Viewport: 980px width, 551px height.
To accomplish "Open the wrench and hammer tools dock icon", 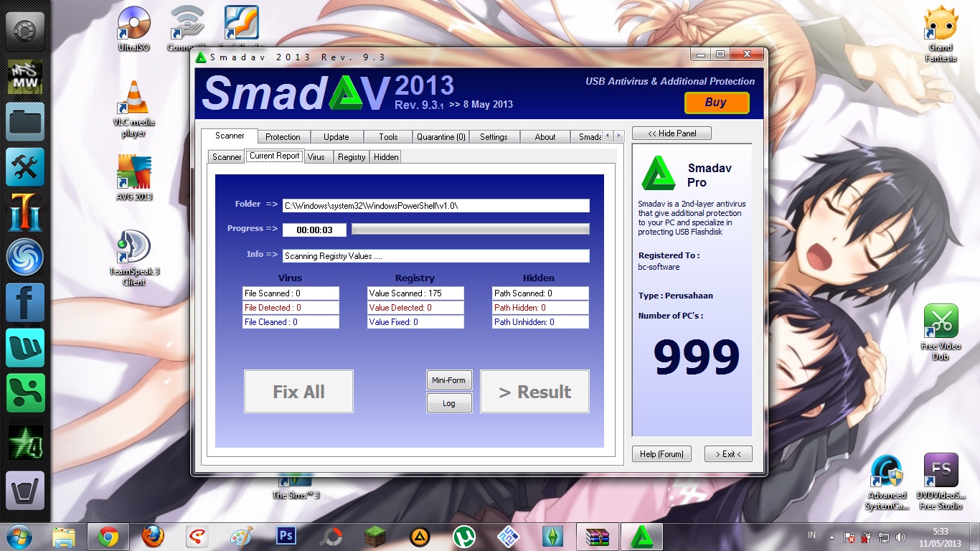I will 25,167.
